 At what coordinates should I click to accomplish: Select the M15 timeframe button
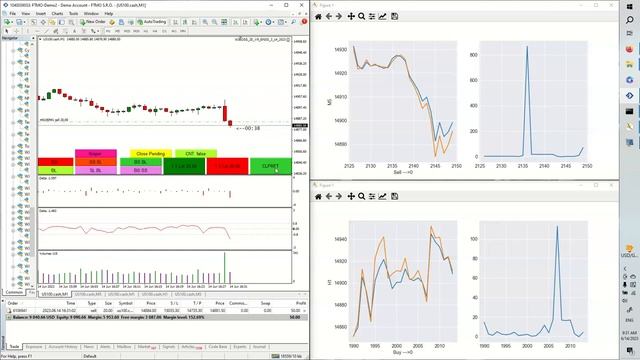[x=127, y=31]
